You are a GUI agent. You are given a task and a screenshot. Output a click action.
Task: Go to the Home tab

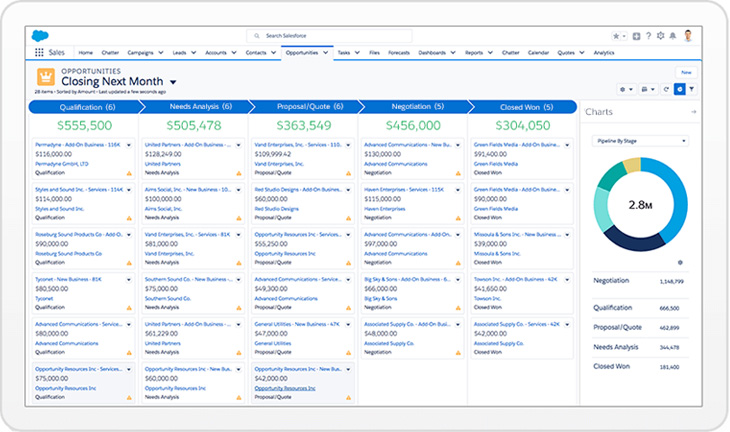(86, 53)
